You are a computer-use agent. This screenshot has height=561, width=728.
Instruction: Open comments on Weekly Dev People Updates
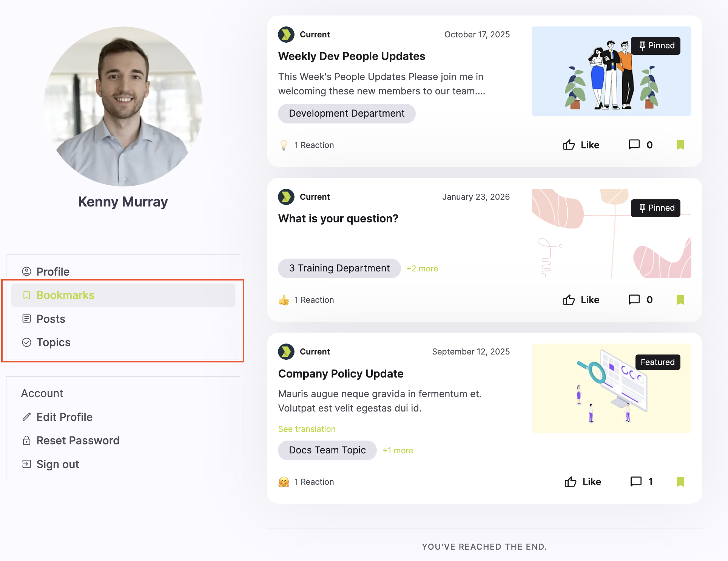pos(640,145)
